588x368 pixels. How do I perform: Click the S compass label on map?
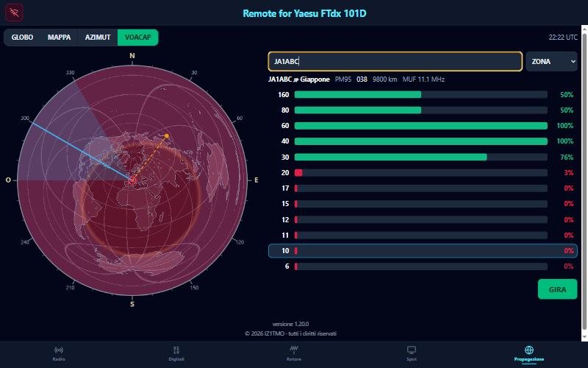coord(132,304)
